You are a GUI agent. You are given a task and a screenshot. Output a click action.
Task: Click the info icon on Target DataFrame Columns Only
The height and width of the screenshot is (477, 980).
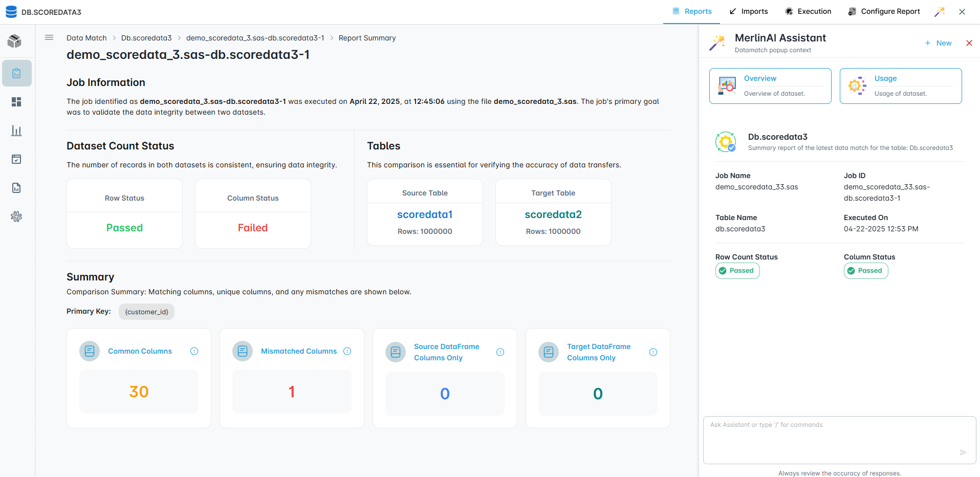coord(654,352)
